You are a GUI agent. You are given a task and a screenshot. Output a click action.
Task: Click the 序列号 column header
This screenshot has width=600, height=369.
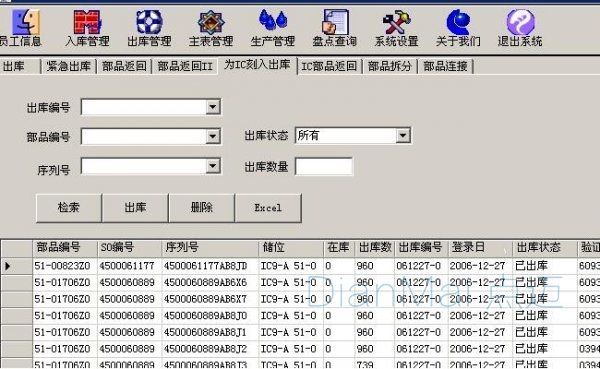click(210, 248)
